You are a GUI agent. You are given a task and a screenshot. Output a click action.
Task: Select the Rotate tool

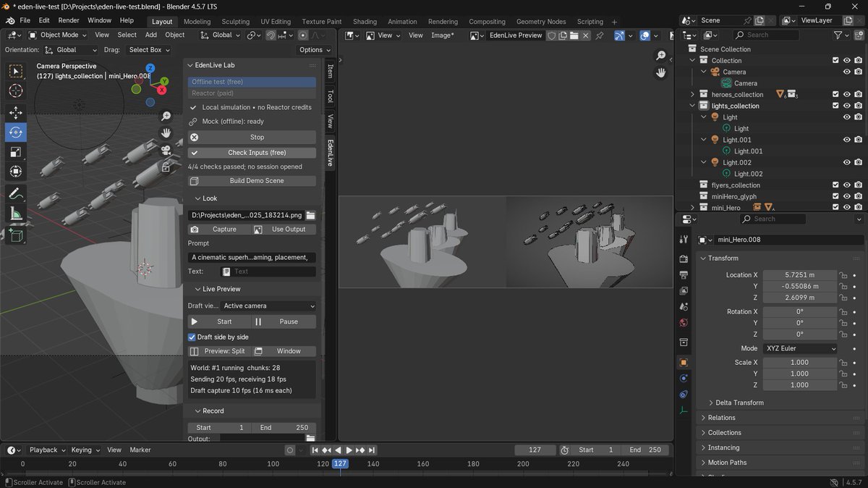(15, 132)
